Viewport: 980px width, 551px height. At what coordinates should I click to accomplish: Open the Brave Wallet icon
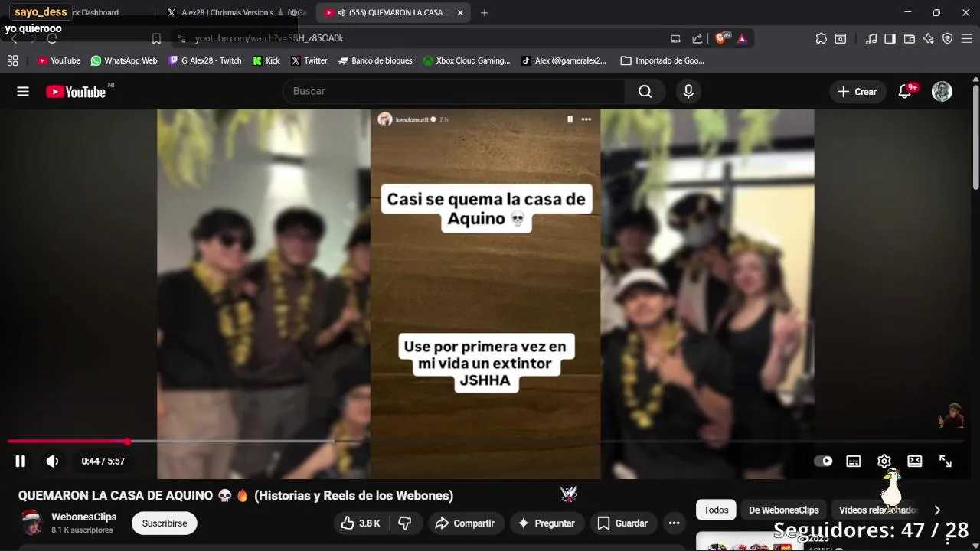910,38
